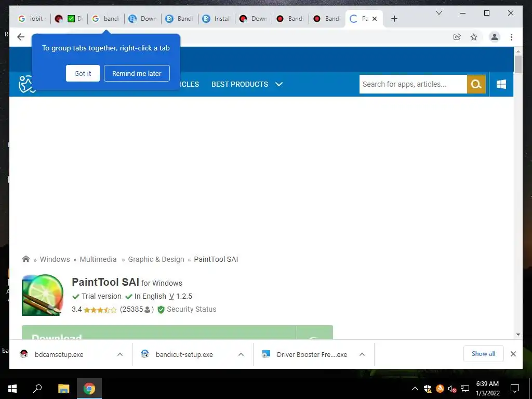
Task: Open Chrome's three-dot menu
Action: click(511, 37)
